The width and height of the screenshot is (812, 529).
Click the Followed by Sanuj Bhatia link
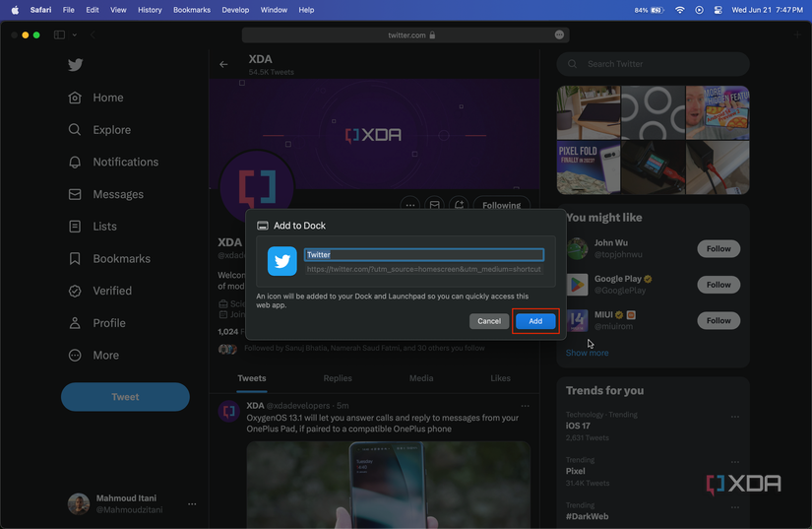click(x=364, y=348)
